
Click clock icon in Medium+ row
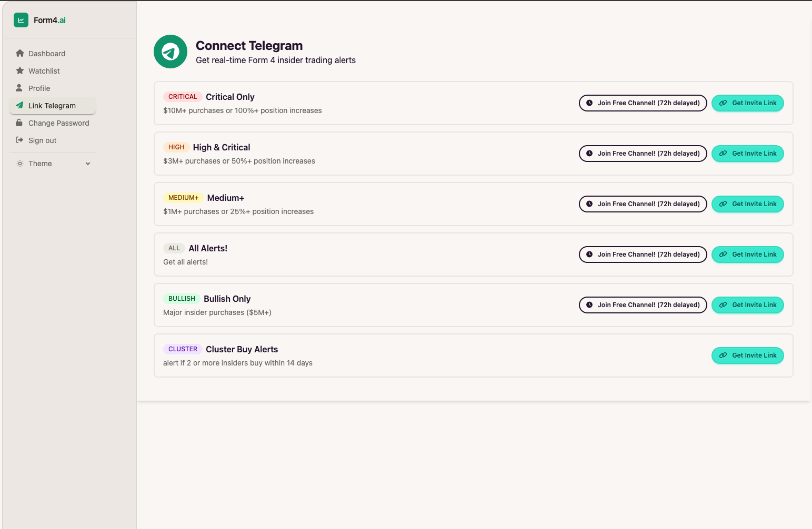pos(589,204)
